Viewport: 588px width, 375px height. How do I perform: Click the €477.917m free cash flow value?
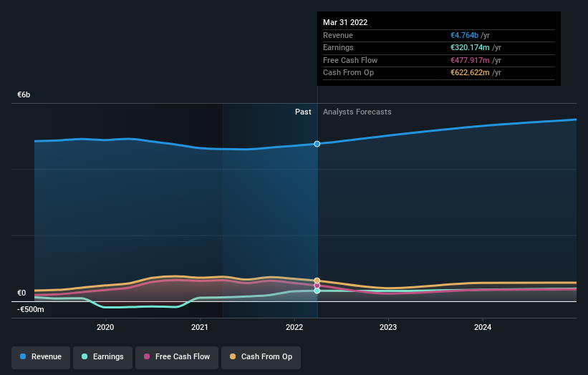(x=470, y=60)
